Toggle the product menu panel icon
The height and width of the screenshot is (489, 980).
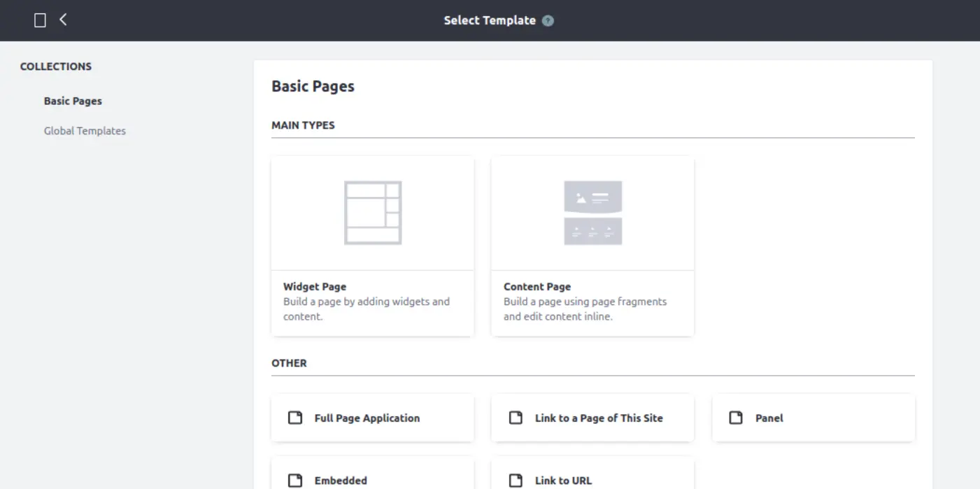click(x=41, y=20)
